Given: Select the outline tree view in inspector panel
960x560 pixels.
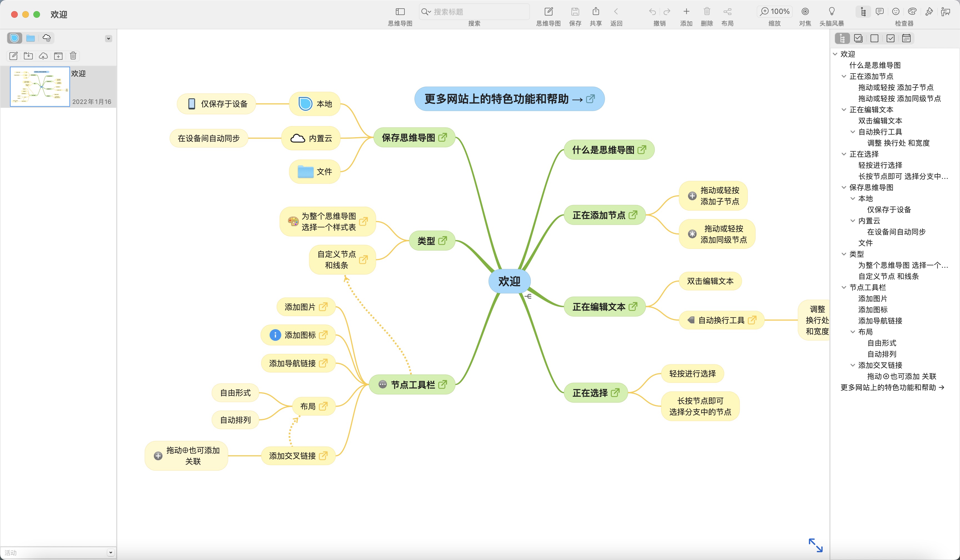Looking at the screenshot, I should [842, 39].
